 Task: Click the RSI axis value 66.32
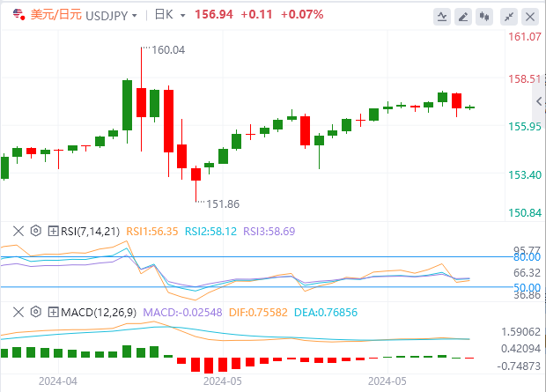[x=527, y=273]
